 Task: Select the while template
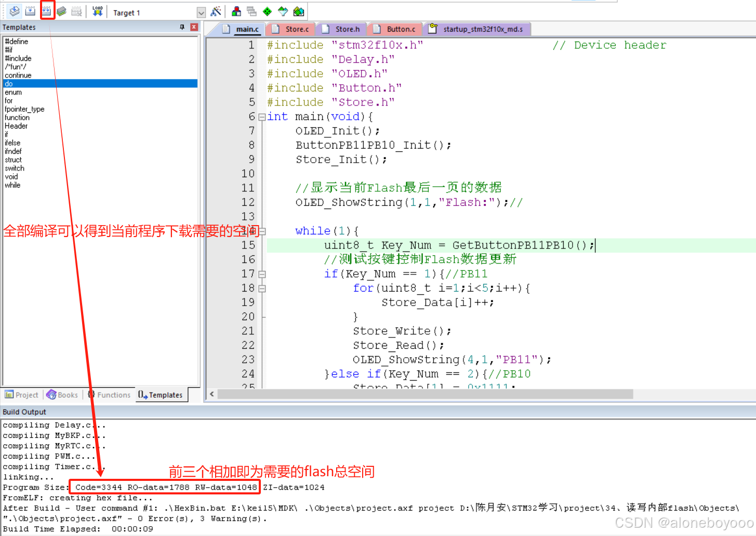pos(12,185)
